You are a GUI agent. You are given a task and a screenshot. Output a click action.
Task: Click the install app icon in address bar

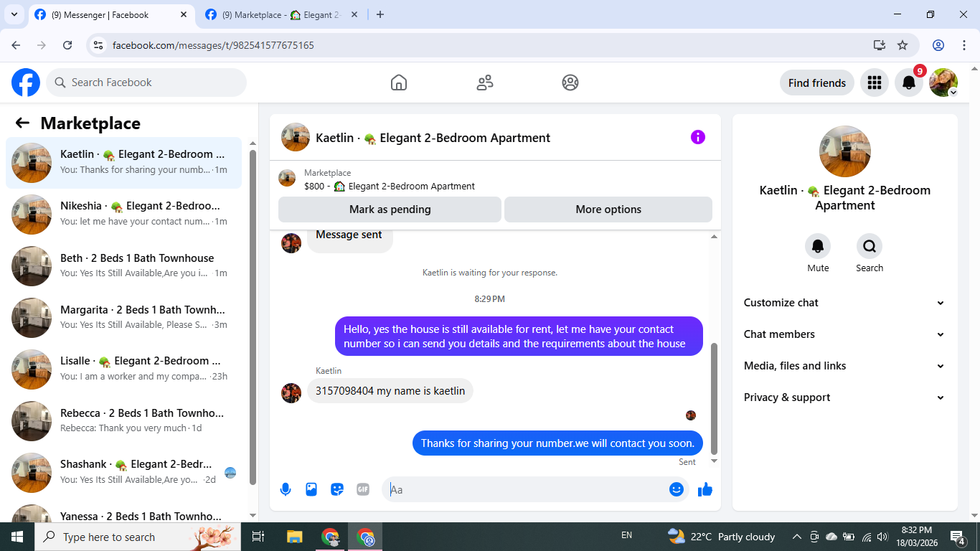click(880, 45)
